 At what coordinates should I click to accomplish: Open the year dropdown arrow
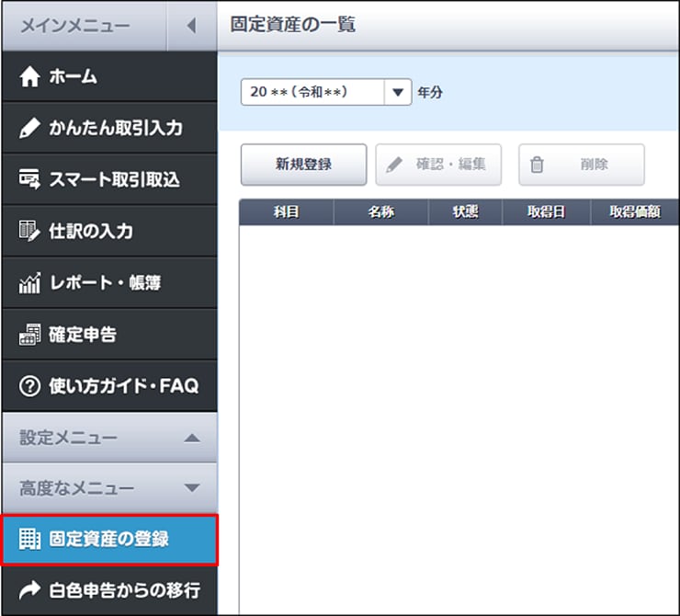(398, 92)
